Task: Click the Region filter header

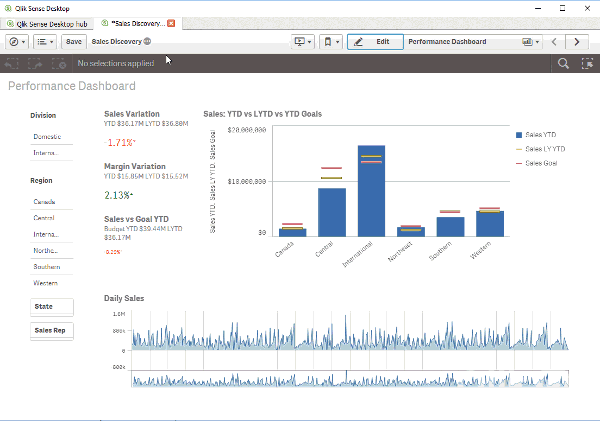Action: tap(41, 181)
